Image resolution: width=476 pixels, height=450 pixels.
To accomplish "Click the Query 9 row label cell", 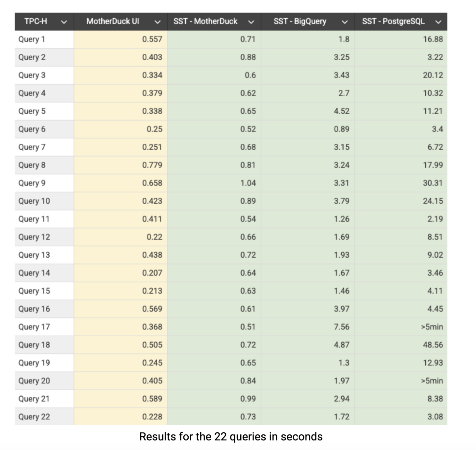I will point(32,183).
